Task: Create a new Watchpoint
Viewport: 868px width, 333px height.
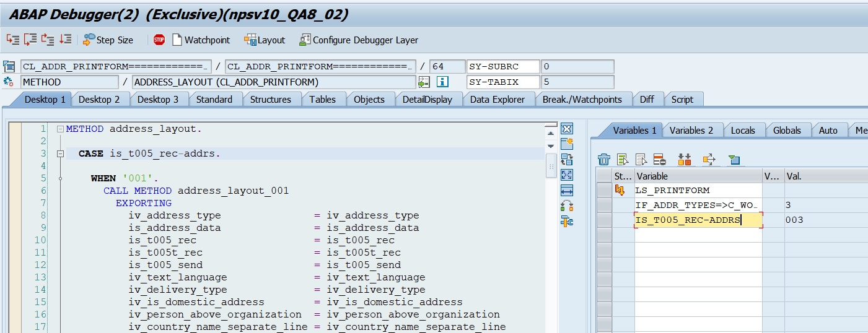Action: click(x=200, y=40)
